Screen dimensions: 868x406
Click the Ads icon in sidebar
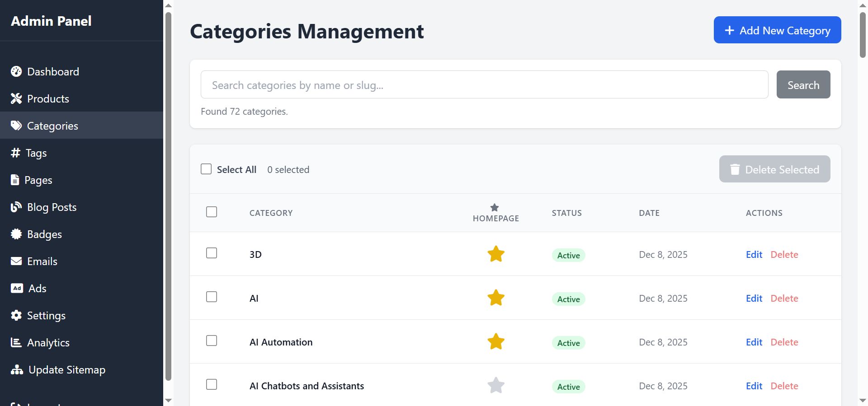click(x=17, y=288)
